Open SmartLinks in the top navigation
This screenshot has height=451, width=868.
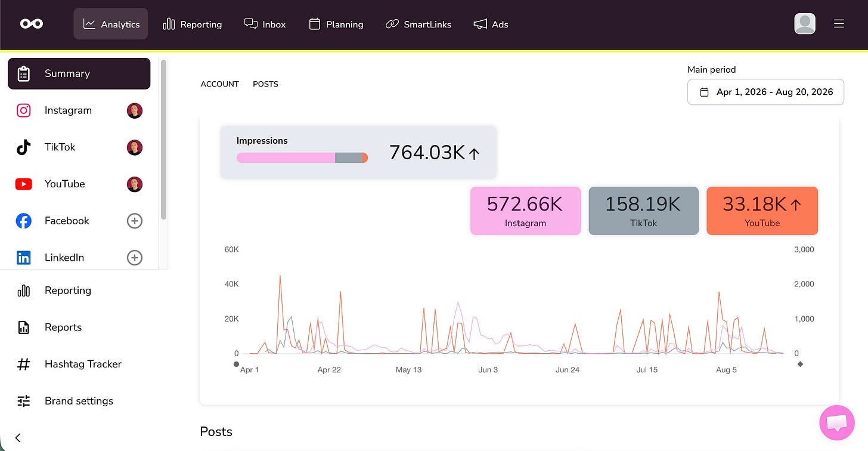coord(418,24)
